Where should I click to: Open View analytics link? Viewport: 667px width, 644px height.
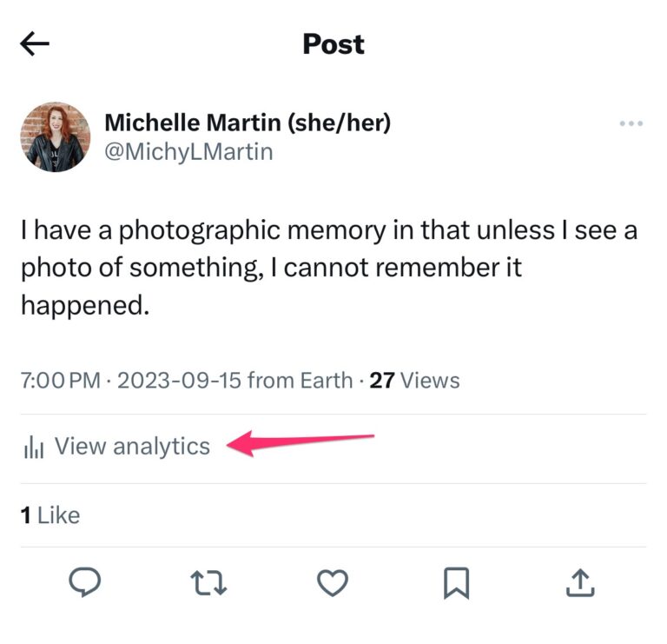click(132, 447)
